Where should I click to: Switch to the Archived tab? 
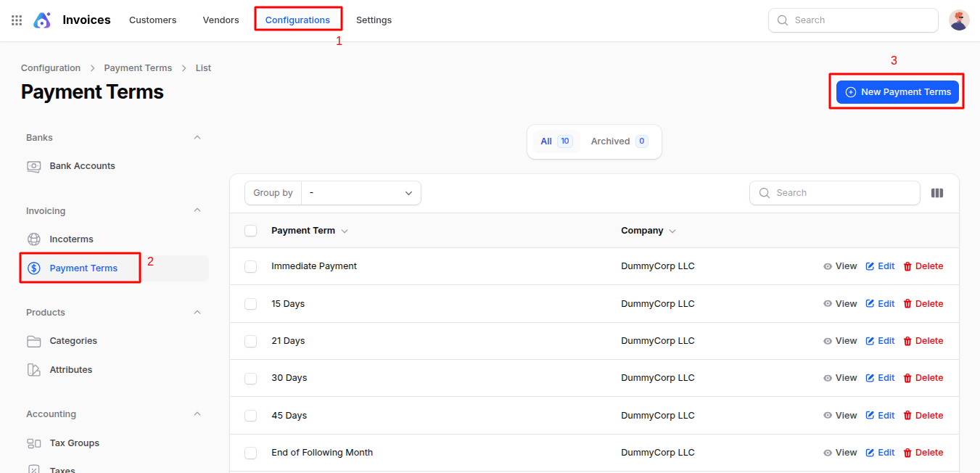pos(619,141)
